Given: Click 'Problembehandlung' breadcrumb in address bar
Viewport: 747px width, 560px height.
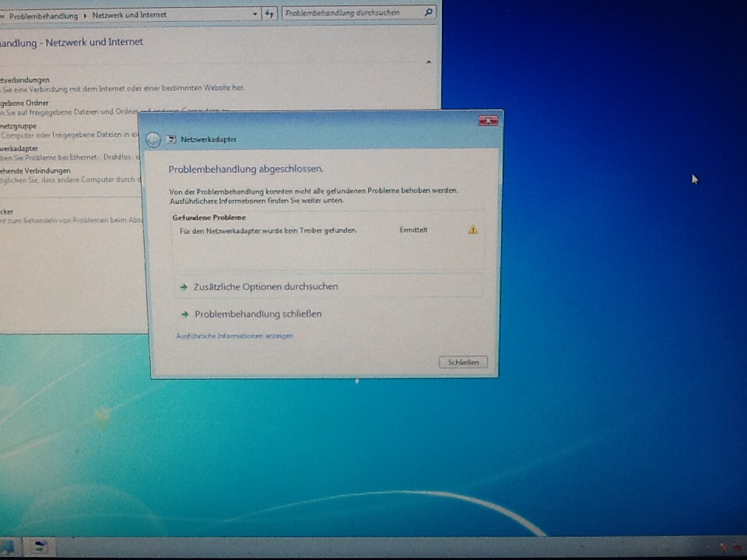Looking at the screenshot, I should coord(44,16).
